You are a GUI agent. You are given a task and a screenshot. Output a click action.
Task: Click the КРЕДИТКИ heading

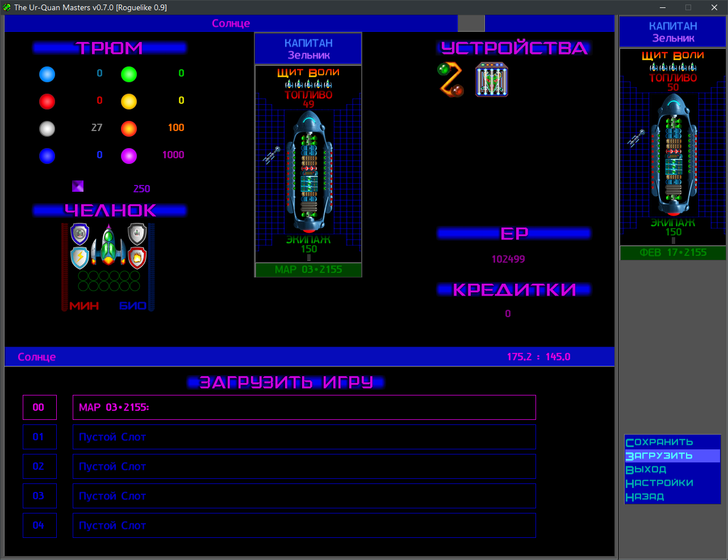pyautogui.click(x=514, y=290)
